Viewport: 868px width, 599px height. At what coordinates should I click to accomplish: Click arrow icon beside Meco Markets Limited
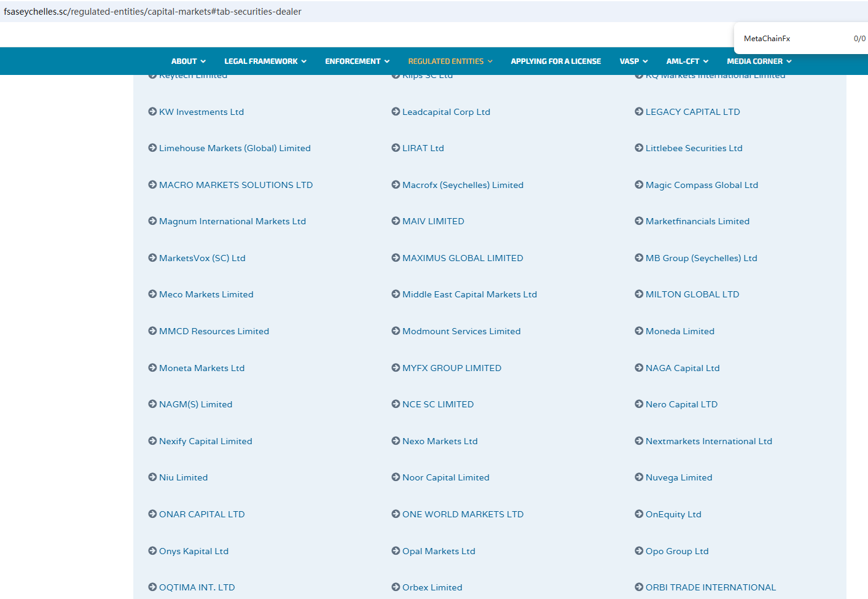[x=152, y=294]
